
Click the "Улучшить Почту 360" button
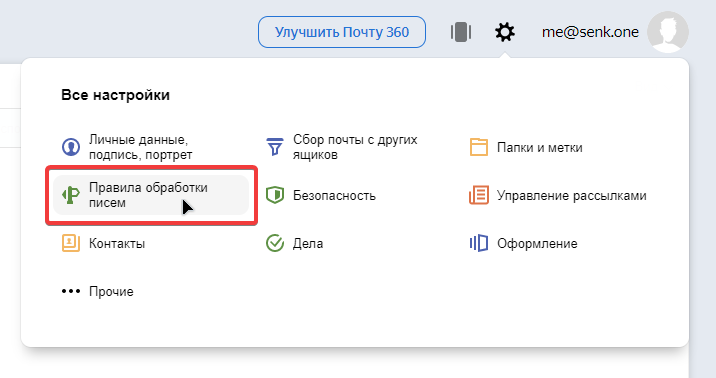click(x=342, y=32)
